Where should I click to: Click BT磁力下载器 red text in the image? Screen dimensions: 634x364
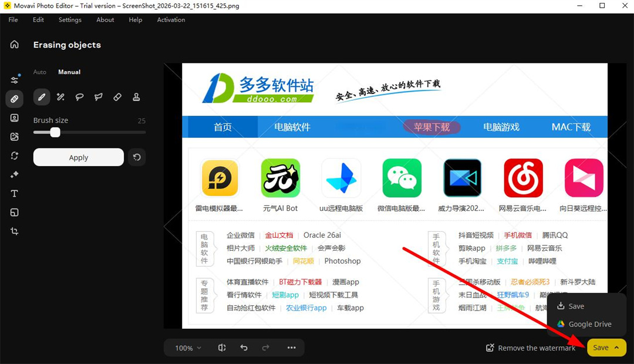coord(301,282)
